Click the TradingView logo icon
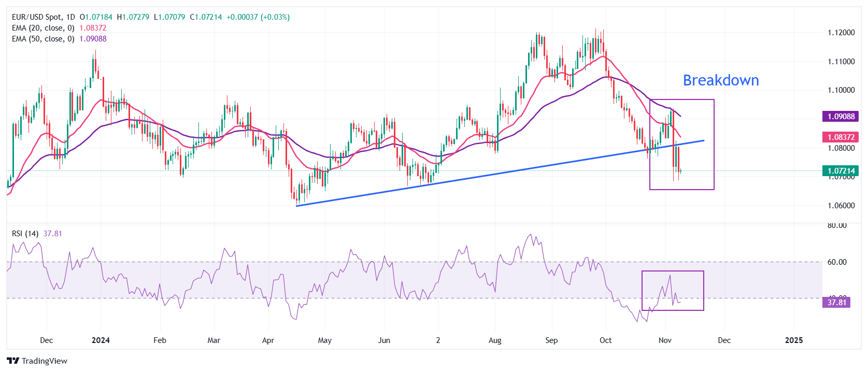This screenshot has height=372, width=868. coord(13,361)
